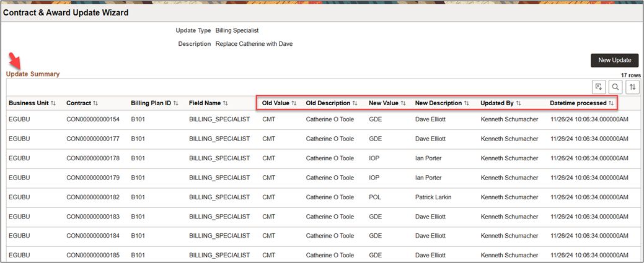Select contract CON000000000154 cell
The height and width of the screenshot is (263, 644).
[93, 119]
